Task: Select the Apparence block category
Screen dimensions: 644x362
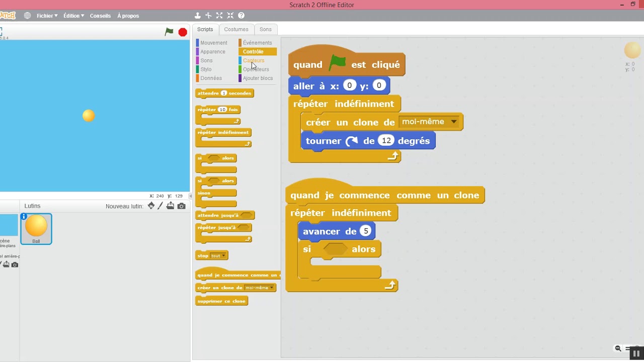Action: click(213, 52)
